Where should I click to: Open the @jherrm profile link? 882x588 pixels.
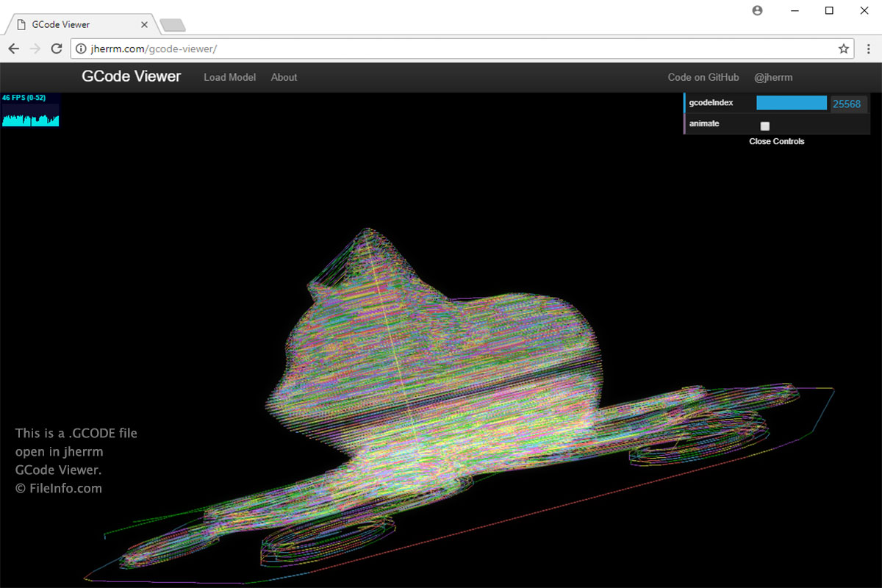point(773,77)
